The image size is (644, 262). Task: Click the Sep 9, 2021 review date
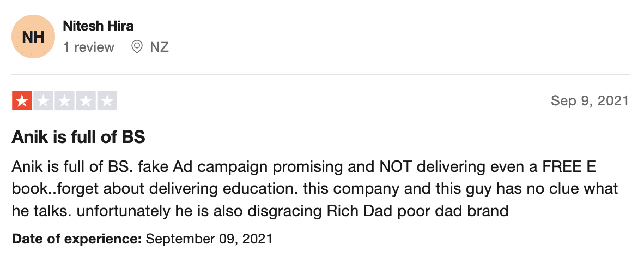(590, 101)
